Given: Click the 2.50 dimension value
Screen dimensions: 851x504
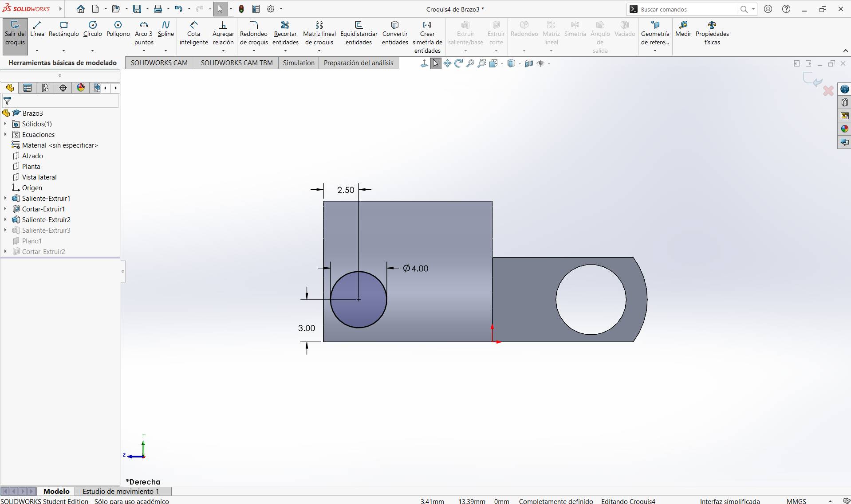Looking at the screenshot, I should pos(346,190).
